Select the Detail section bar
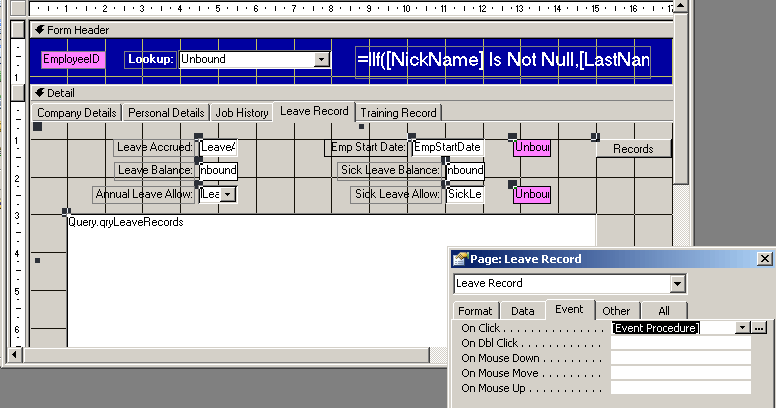The image size is (776, 408). click(351, 93)
